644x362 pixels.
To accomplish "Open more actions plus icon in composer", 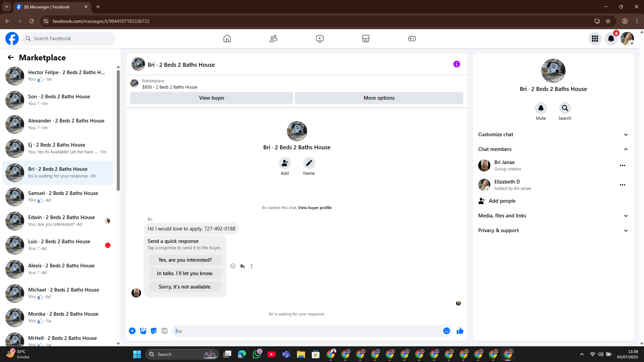I will click(x=132, y=331).
